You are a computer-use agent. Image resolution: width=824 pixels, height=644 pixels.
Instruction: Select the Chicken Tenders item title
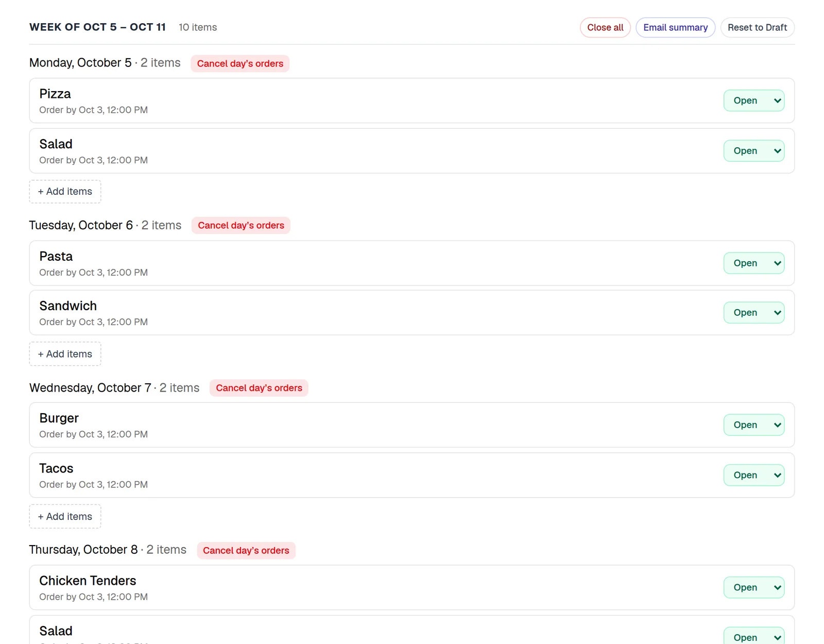(x=88, y=581)
